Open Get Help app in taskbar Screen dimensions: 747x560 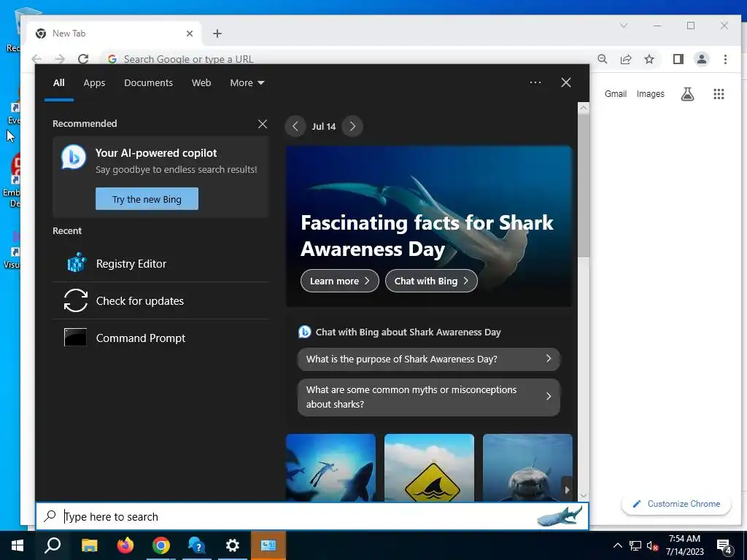196,545
